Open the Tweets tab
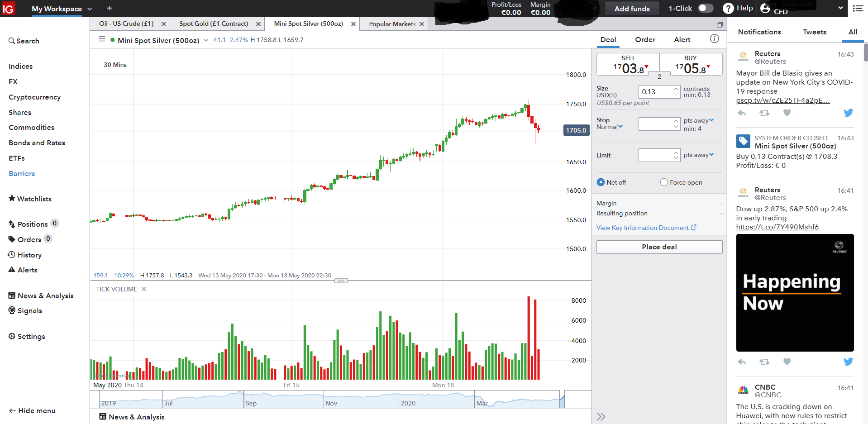Viewport: 868px width, 424px height. tap(814, 32)
